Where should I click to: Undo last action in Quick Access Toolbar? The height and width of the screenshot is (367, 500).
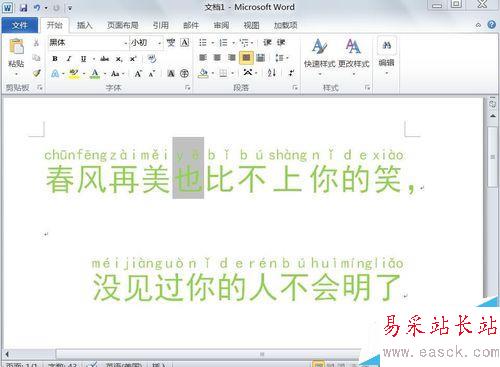tap(37, 7)
